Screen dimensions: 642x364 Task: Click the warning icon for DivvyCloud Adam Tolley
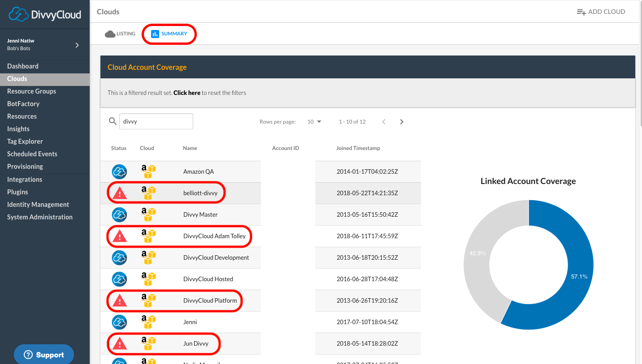119,236
